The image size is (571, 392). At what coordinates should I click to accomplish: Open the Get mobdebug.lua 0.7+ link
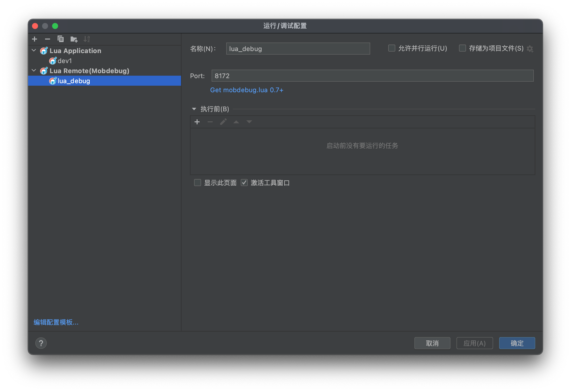click(x=247, y=90)
